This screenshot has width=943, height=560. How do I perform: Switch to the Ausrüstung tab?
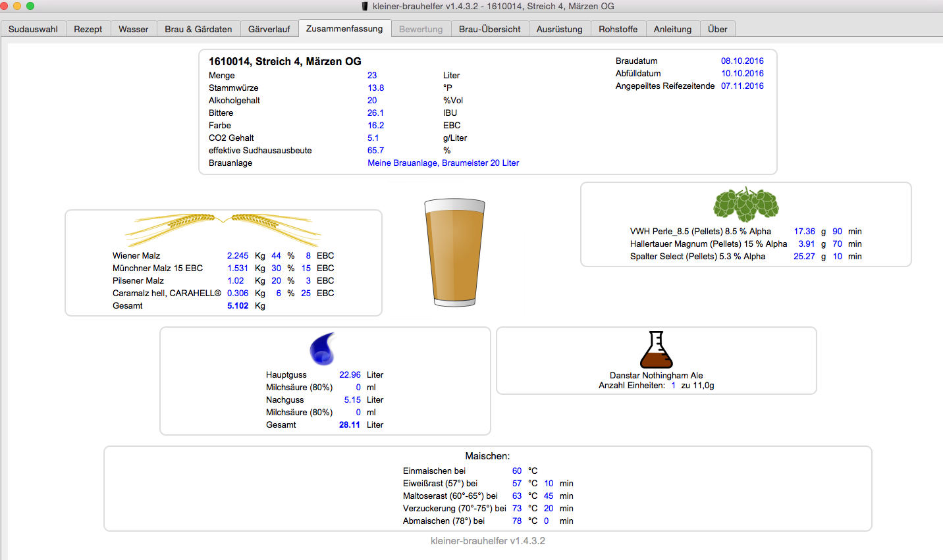[559, 29]
